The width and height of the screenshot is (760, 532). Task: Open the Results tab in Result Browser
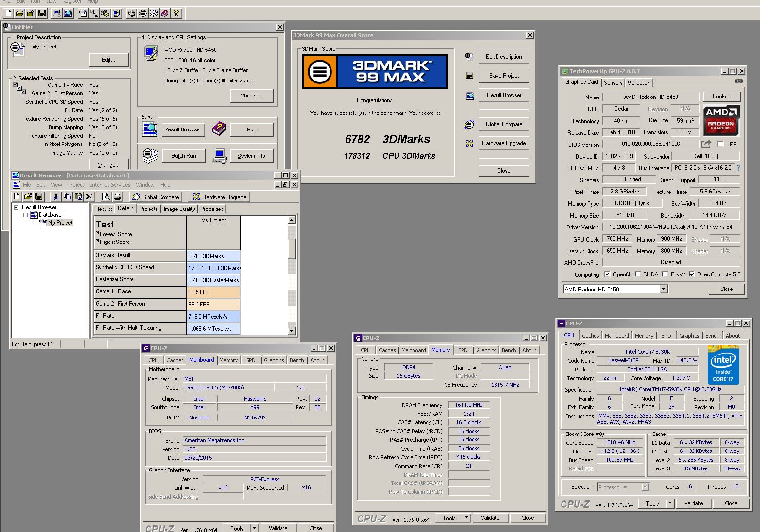pos(103,209)
